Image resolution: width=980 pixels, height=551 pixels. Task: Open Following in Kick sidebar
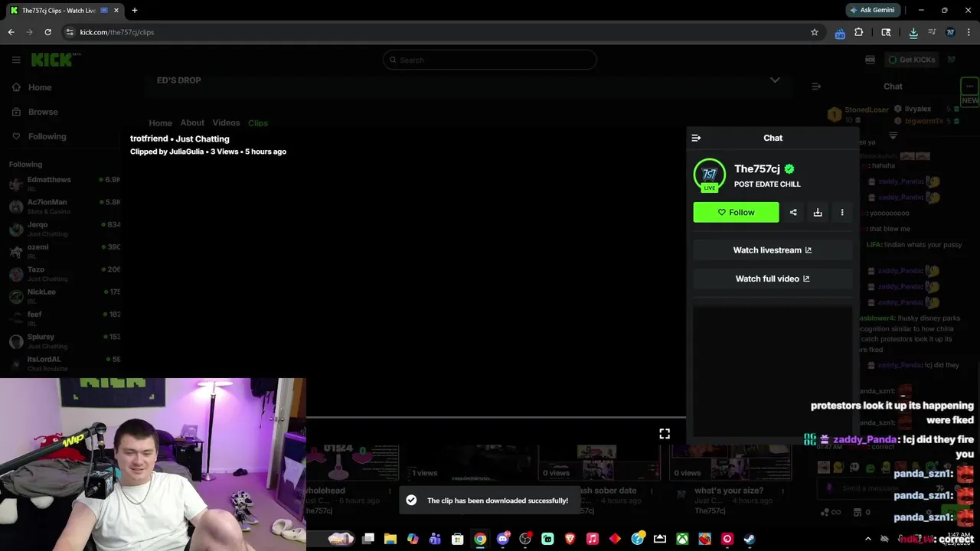(x=39, y=136)
